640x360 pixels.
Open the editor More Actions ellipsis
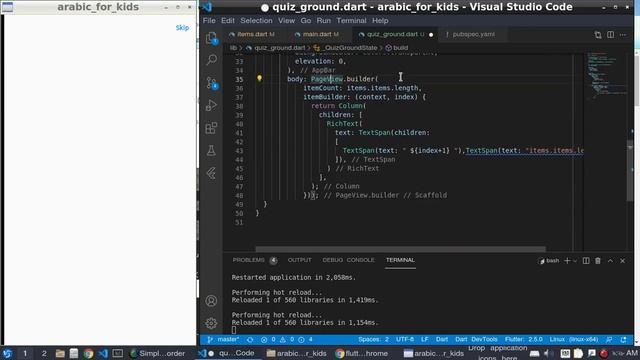(623, 35)
